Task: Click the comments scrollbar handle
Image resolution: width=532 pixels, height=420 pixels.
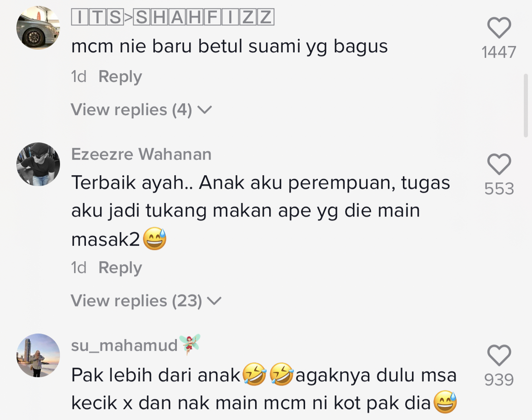Action: click(x=526, y=105)
